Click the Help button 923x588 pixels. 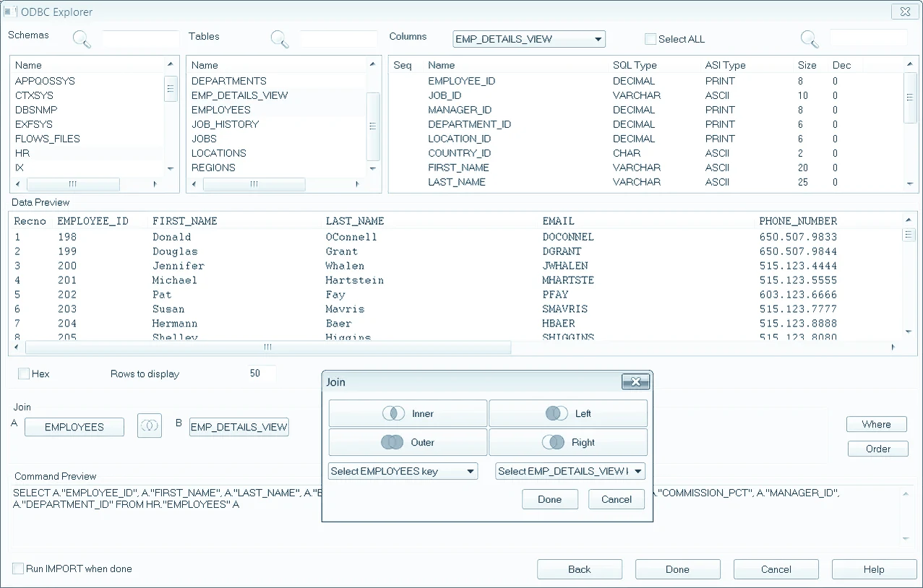(x=874, y=569)
